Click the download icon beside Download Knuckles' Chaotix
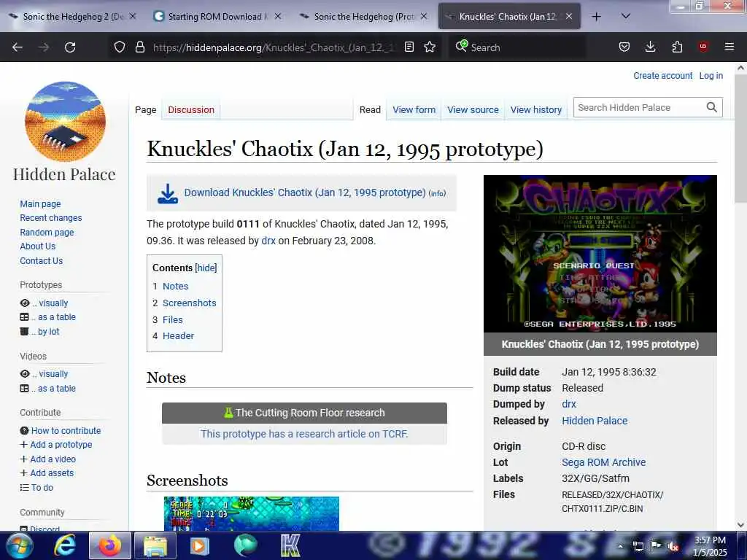Screen dimensions: 747x560 (x=168, y=193)
